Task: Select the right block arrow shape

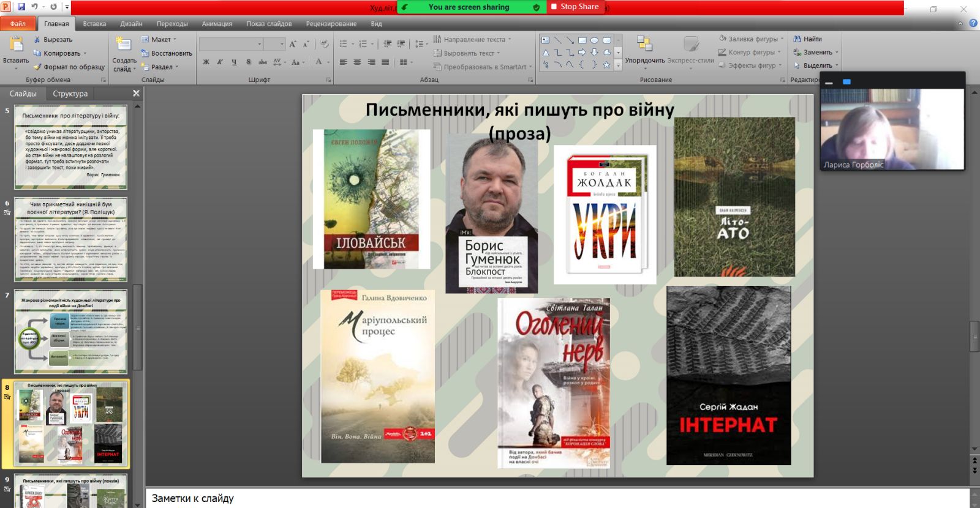Action: click(582, 53)
